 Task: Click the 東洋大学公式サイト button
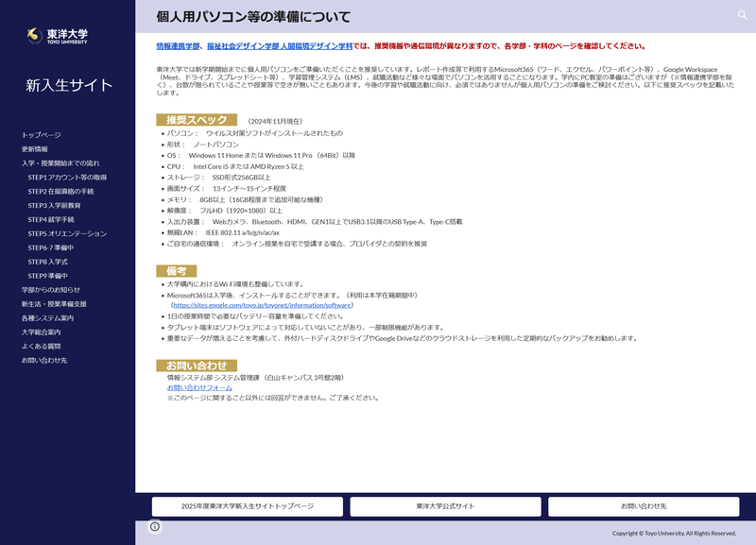(x=448, y=506)
